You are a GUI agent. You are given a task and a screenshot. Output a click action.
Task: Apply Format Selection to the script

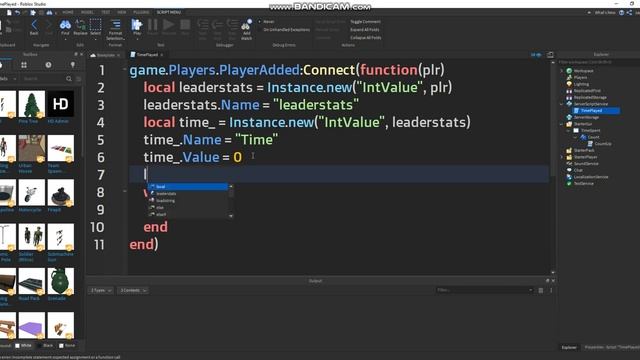point(116,29)
